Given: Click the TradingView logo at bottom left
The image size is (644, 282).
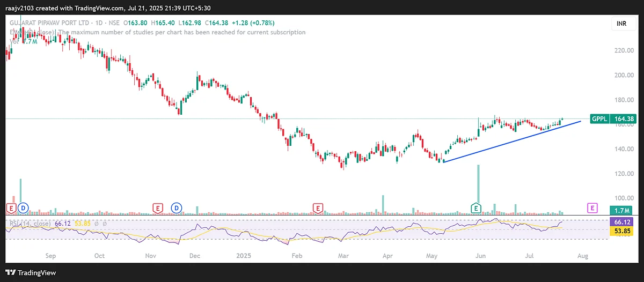Looking at the screenshot, I should coord(31,272).
